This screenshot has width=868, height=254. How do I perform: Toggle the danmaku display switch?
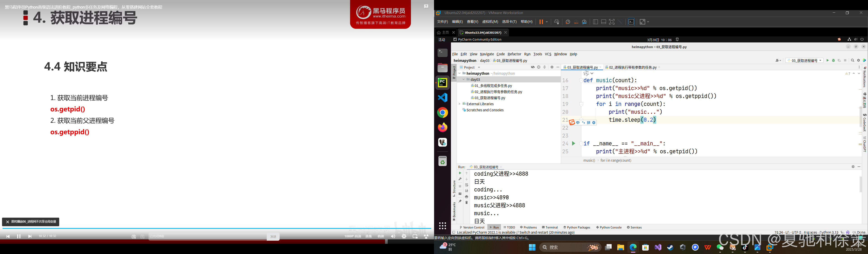click(134, 237)
